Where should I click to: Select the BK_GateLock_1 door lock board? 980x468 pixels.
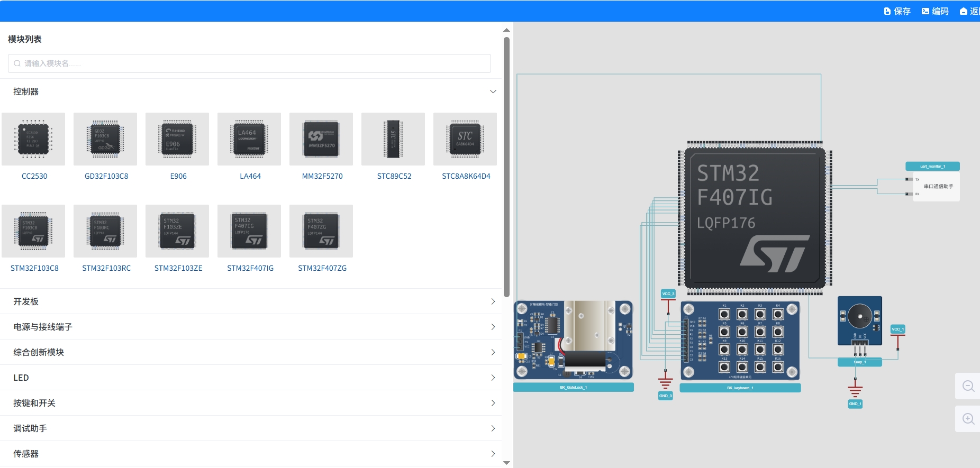point(574,341)
